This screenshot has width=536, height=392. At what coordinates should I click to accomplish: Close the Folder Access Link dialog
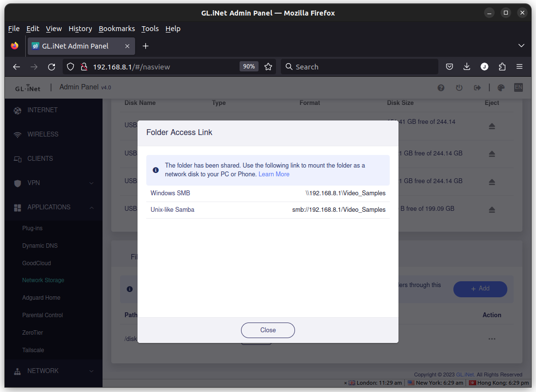[268, 330]
